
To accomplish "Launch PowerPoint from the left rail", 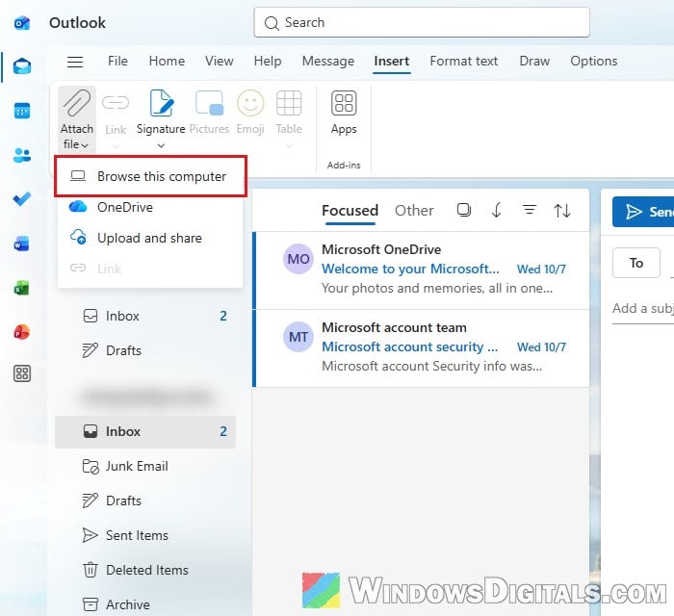I will [22, 332].
